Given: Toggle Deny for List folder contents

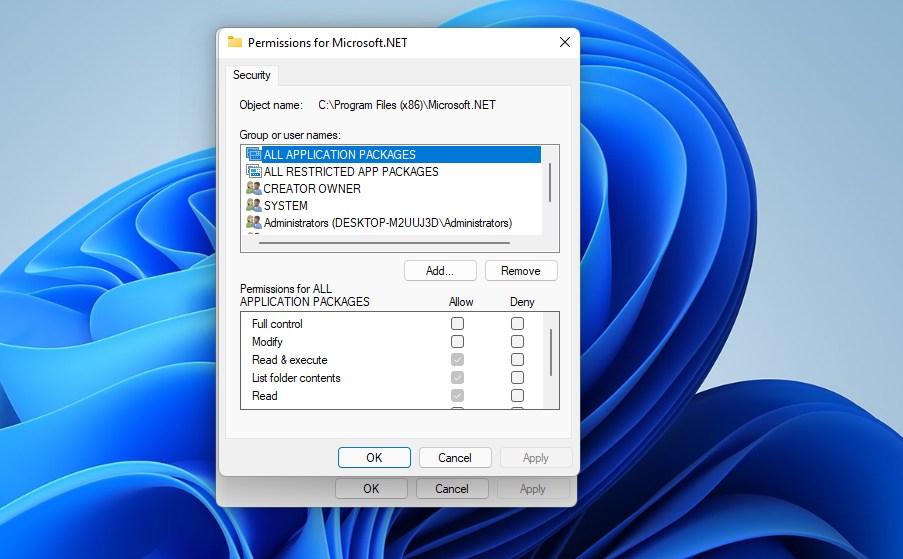Looking at the screenshot, I should pos(517,377).
